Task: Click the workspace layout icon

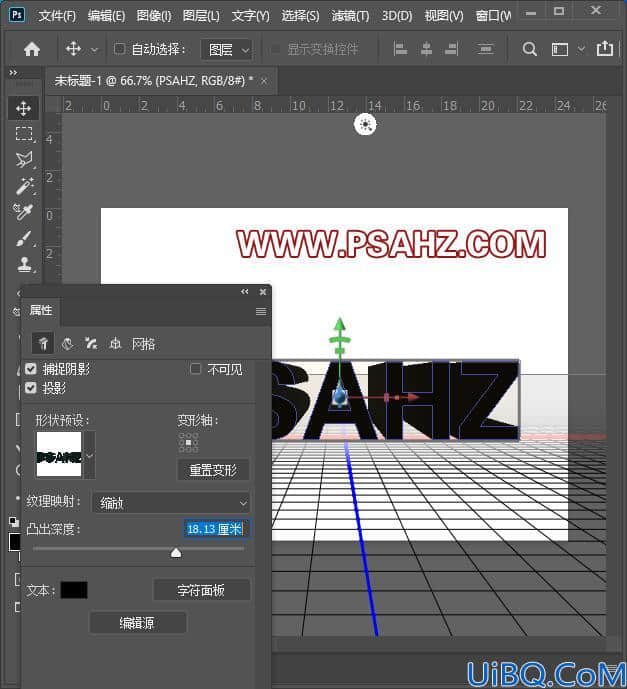Action: pyautogui.click(x=560, y=49)
